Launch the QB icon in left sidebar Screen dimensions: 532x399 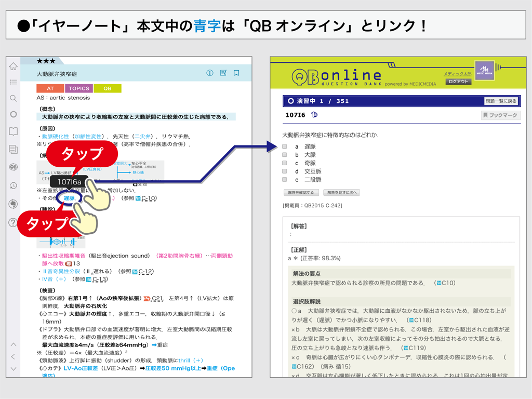[x=13, y=167]
